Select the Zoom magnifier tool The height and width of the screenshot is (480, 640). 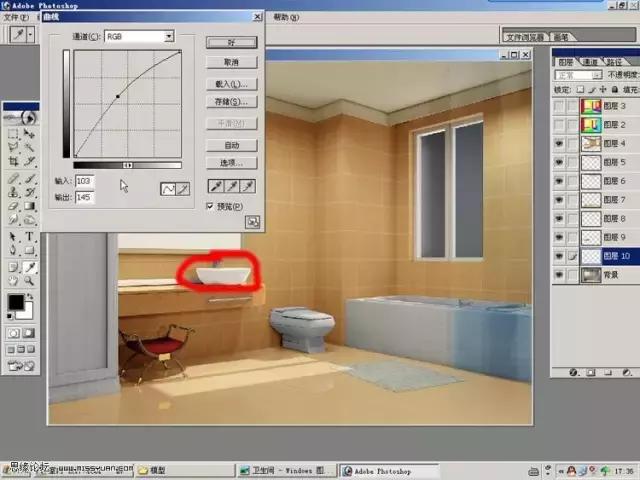29,280
